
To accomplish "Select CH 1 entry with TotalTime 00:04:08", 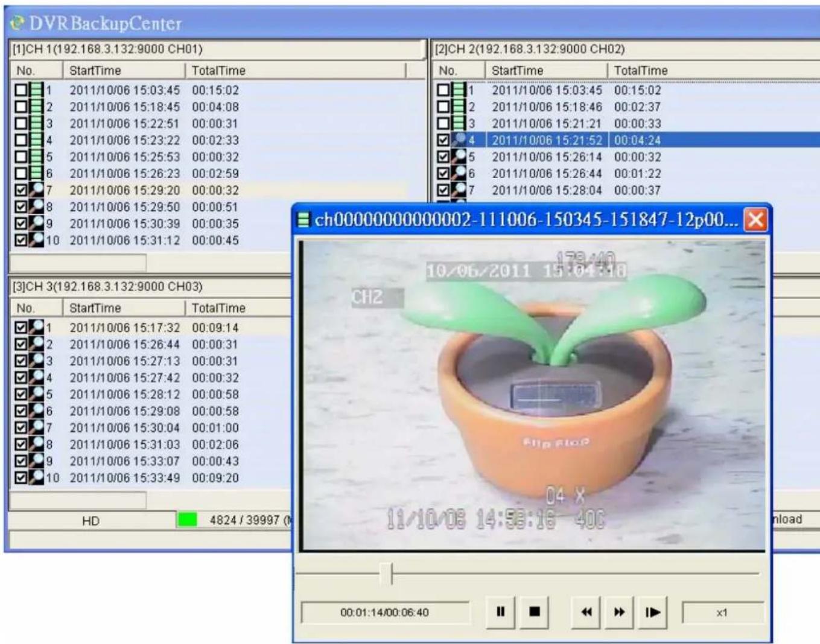I will (217, 107).
